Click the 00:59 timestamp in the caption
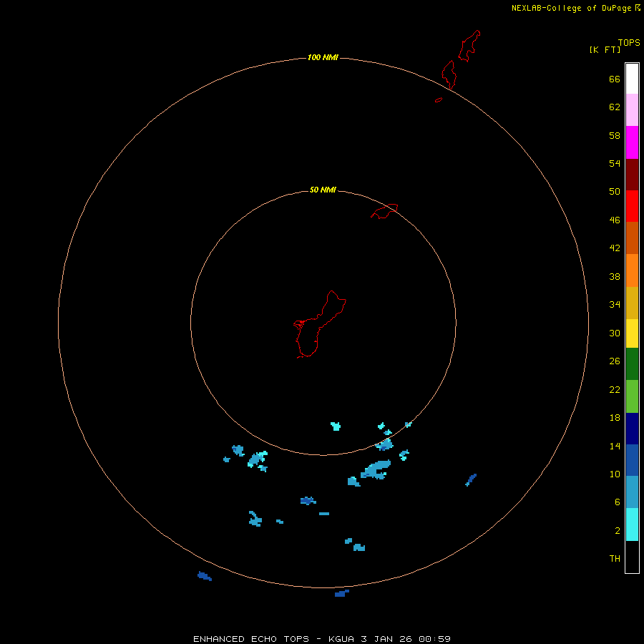 434,639
